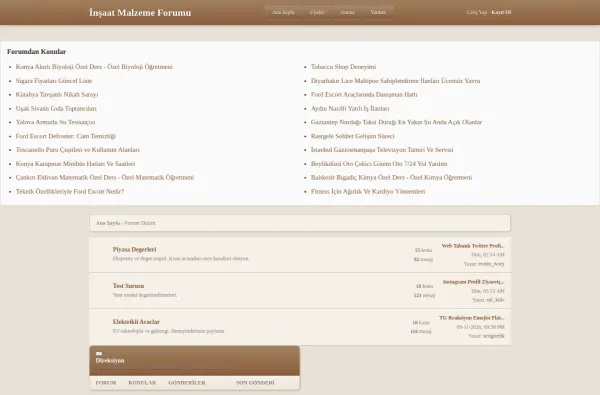Open last post Instagram Profil Ziyaretç..

coord(474,282)
